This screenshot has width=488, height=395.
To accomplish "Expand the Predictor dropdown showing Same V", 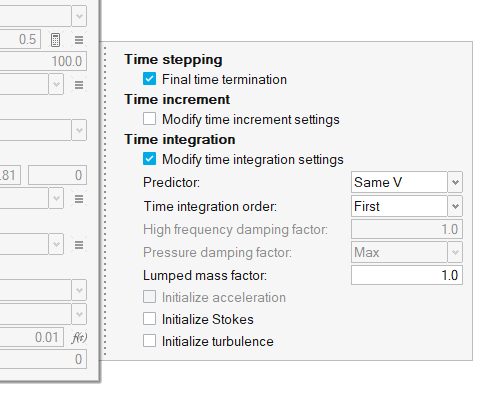I will click(x=455, y=182).
